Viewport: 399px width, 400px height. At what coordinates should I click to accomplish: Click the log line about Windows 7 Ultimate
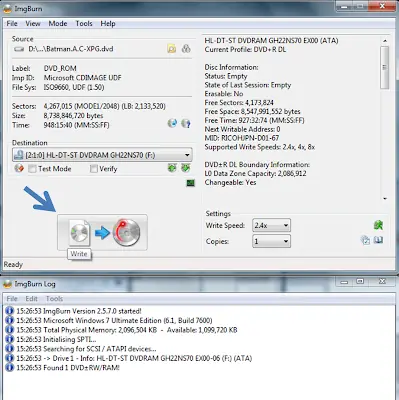(114, 321)
